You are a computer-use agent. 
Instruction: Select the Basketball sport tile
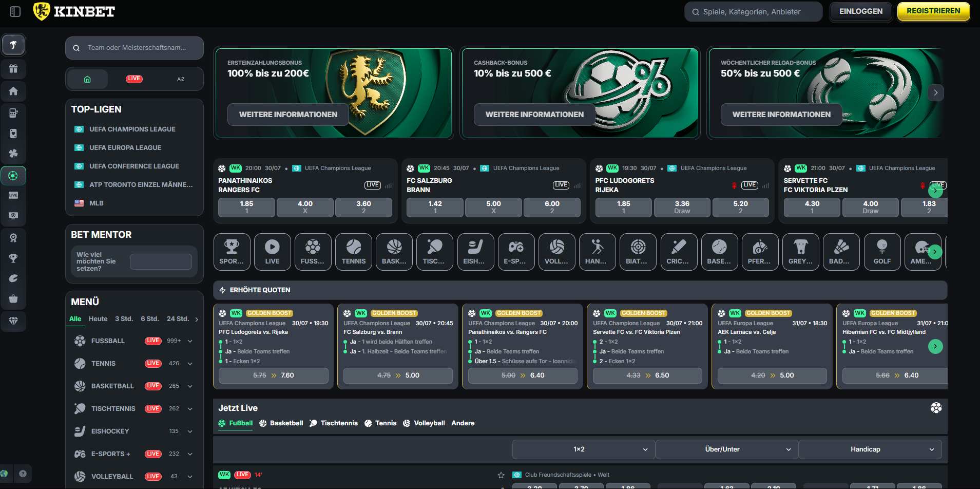[394, 252]
